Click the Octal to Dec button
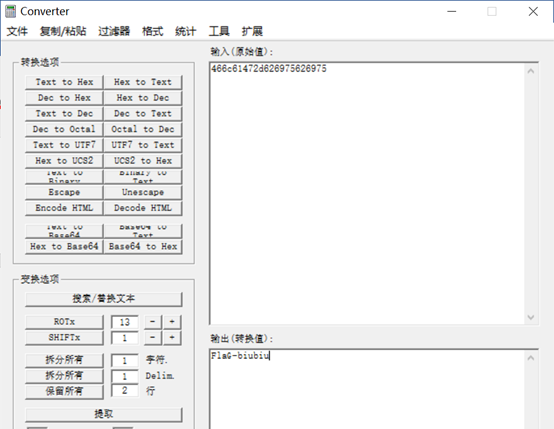This screenshot has width=554, height=429. (x=143, y=129)
